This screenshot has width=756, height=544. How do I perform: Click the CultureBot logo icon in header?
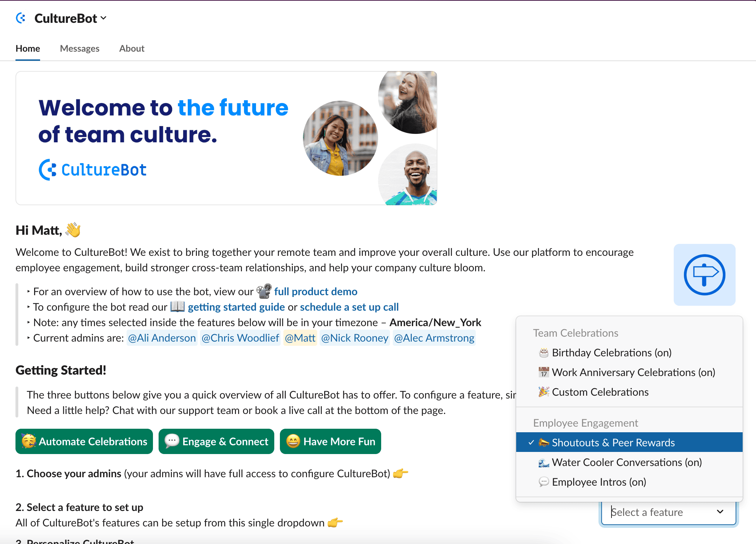coord(21,18)
